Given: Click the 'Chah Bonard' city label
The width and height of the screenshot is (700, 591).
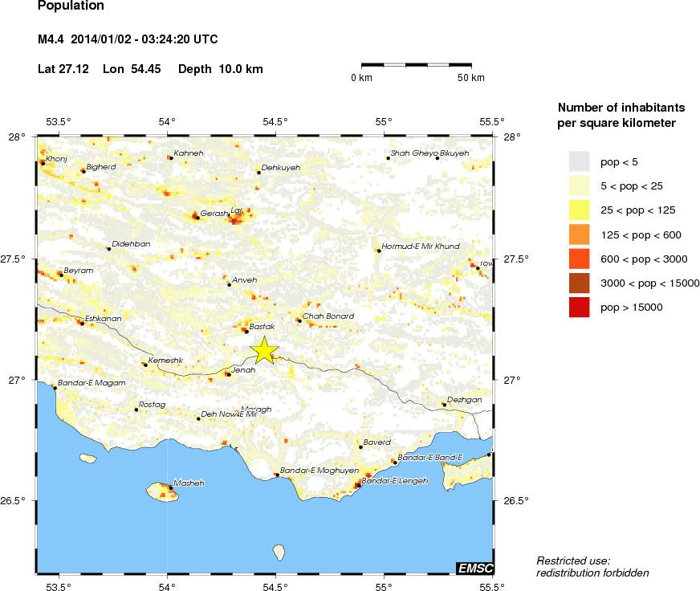Looking at the screenshot, I should [328, 316].
